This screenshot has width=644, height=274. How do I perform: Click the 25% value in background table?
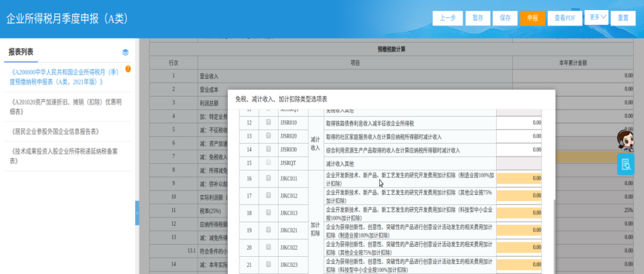coord(628,210)
